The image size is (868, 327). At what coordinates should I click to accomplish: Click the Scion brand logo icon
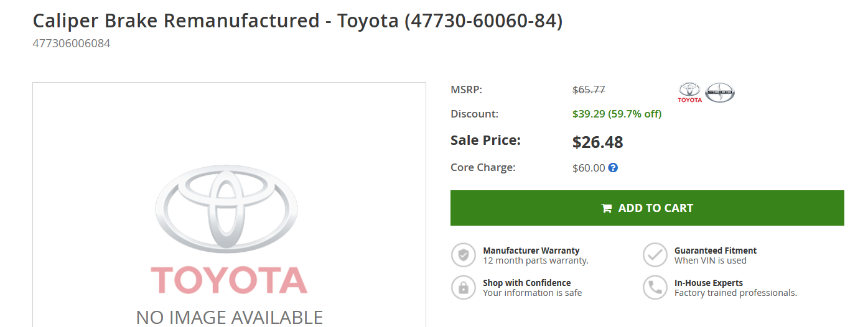pyautogui.click(x=720, y=93)
